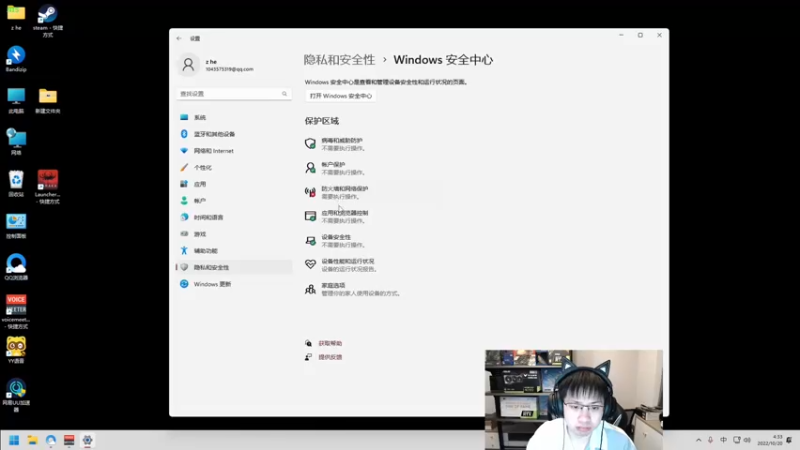This screenshot has width=800, height=450.
Task: Open the 此电脑 (This PC) desktop icon
Action: tap(16, 101)
